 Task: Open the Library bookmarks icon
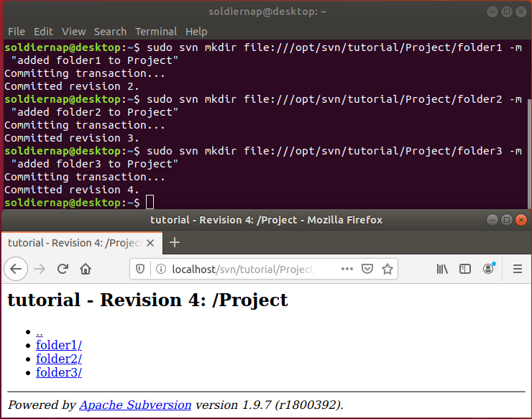[442, 269]
